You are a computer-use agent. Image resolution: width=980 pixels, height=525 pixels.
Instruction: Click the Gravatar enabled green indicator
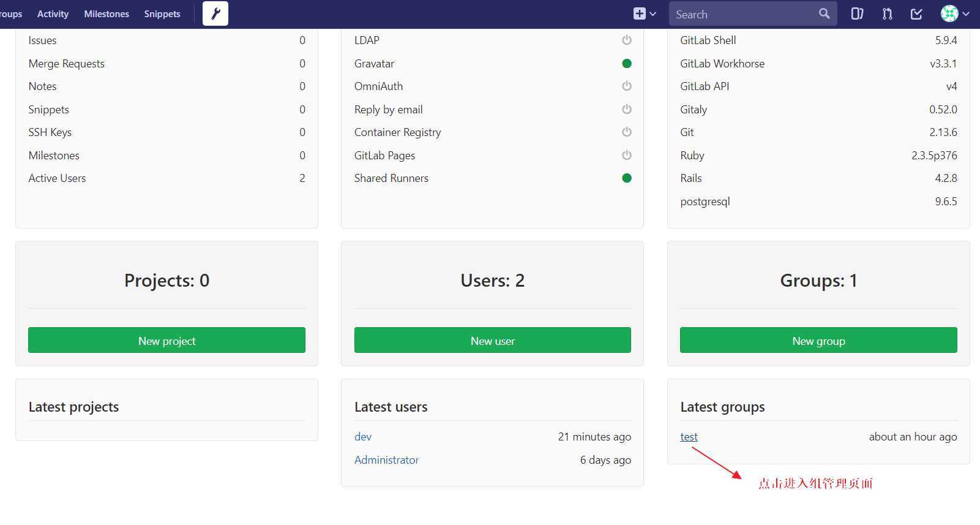pyautogui.click(x=626, y=63)
